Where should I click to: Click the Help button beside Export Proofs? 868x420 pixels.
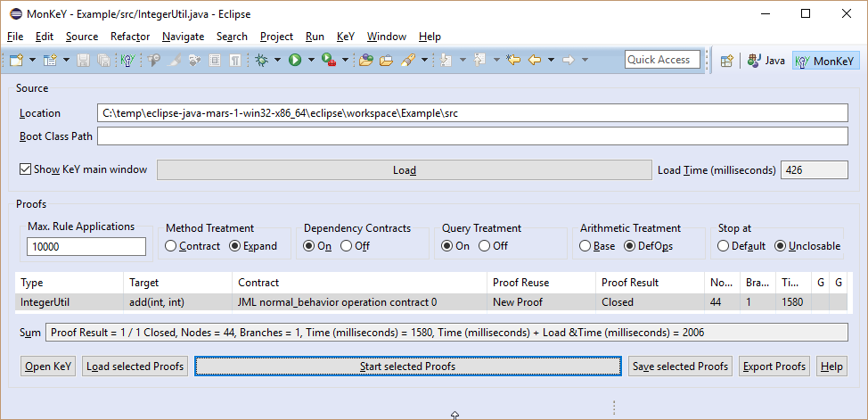(x=831, y=366)
